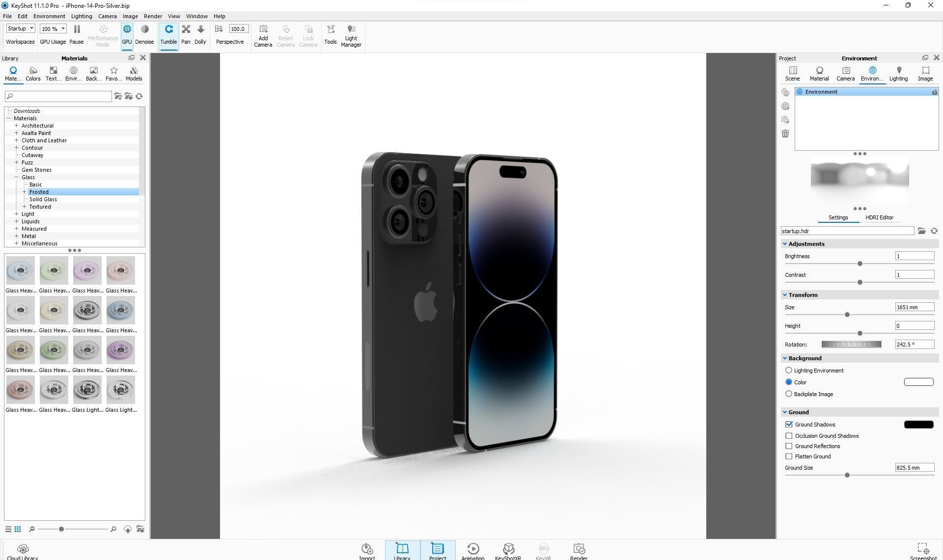Expand the Architectural materials folder
Screen dimensions: 943x560
[x=16, y=126]
